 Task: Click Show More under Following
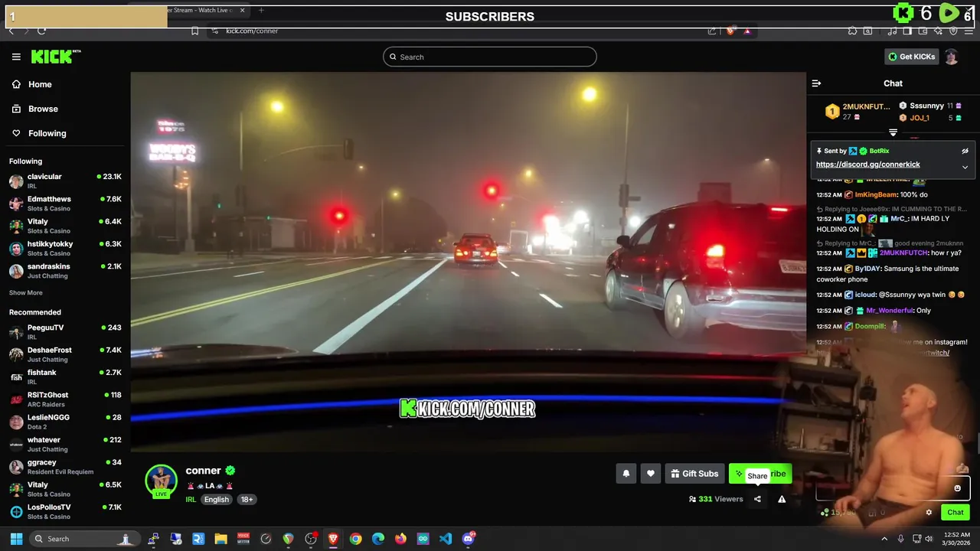[26, 293]
